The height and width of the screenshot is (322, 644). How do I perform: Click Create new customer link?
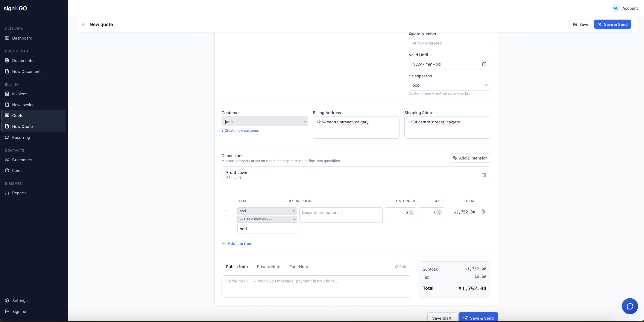[240, 130]
